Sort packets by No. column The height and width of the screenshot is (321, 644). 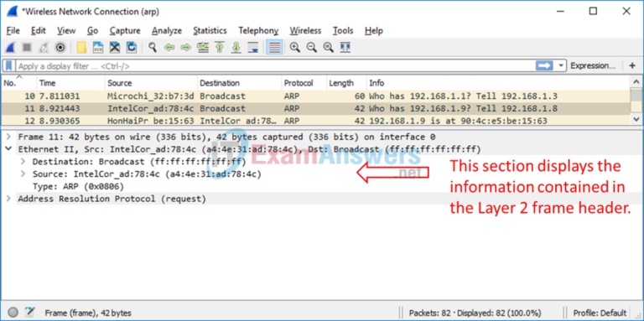19,83
